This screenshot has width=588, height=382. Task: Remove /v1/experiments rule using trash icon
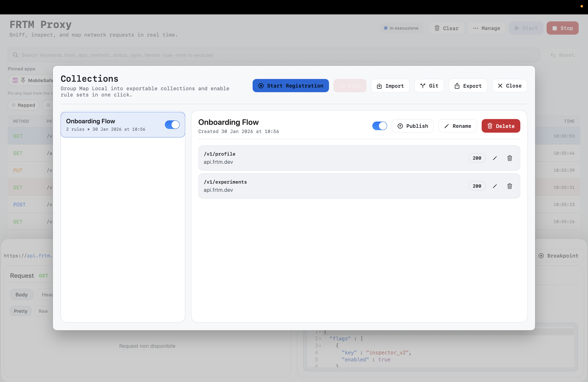pyautogui.click(x=509, y=186)
